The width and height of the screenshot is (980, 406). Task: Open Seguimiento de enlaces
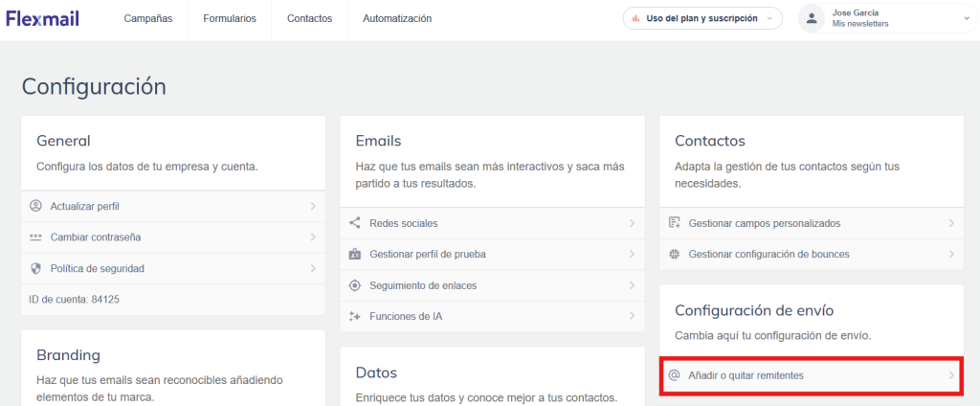point(493,285)
